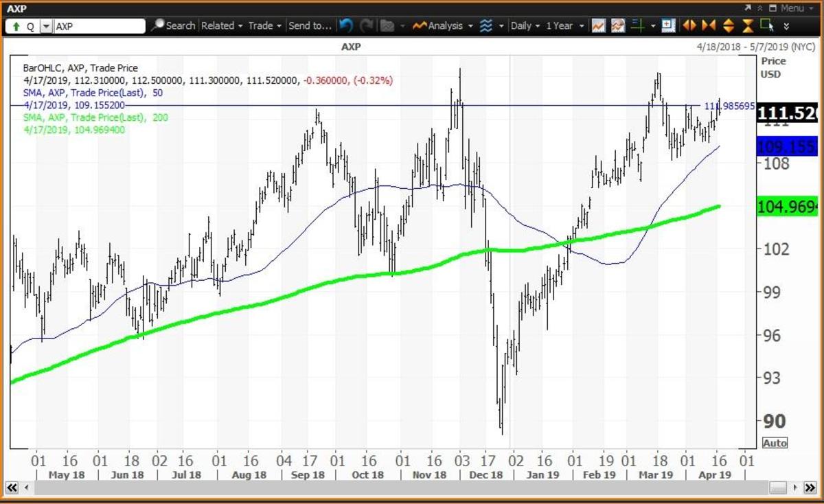Toggle the Auto scale button
The height and width of the screenshot is (504, 824).
pyautogui.click(x=775, y=443)
